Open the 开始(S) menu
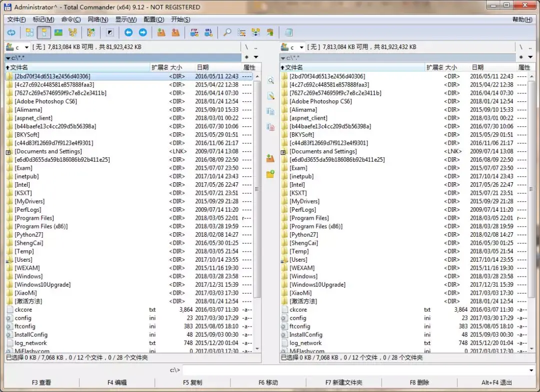 pyautogui.click(x=180, y=19)
